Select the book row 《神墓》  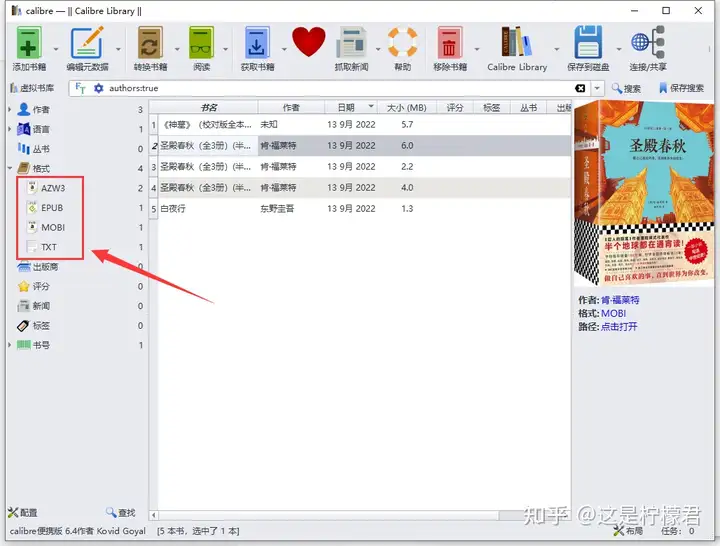coord(360,124)
